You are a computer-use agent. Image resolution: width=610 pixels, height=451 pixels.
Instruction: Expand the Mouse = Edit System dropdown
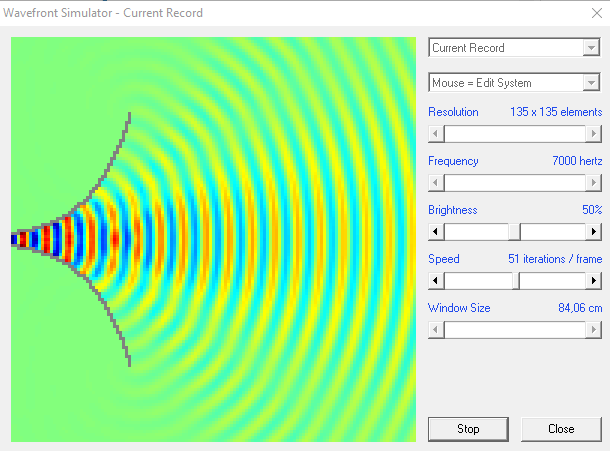click(x=591, y=83)
